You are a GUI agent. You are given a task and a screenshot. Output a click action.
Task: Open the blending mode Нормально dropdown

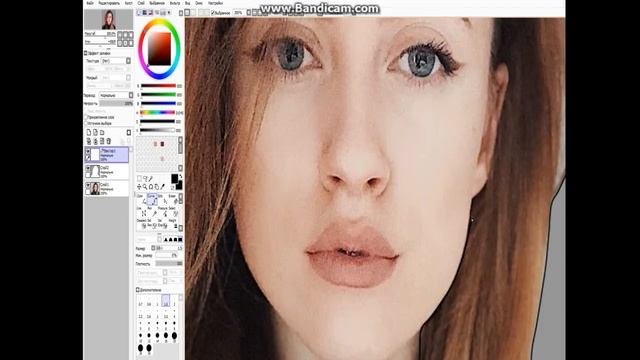116,95
